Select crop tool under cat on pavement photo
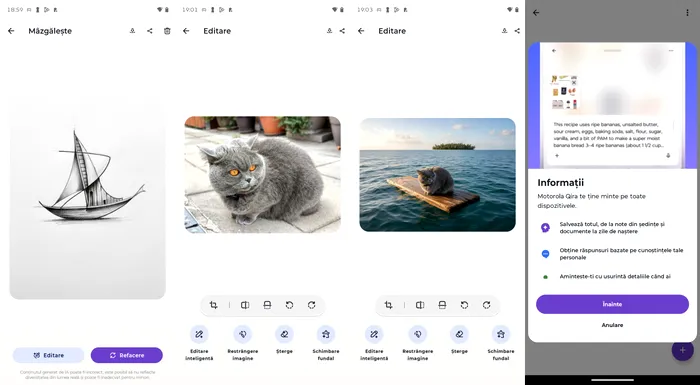This screenshot has width=700, height=385. 213,305
